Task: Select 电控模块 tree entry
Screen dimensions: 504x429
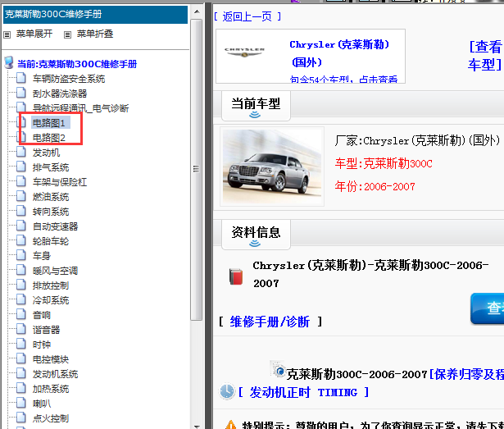Action: pyautogui.click(x=51, y=359)
